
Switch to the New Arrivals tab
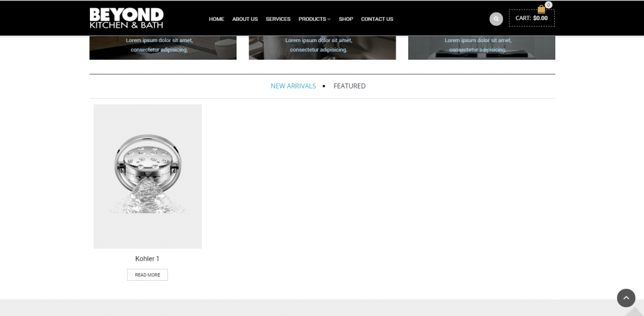pos(293,86)
